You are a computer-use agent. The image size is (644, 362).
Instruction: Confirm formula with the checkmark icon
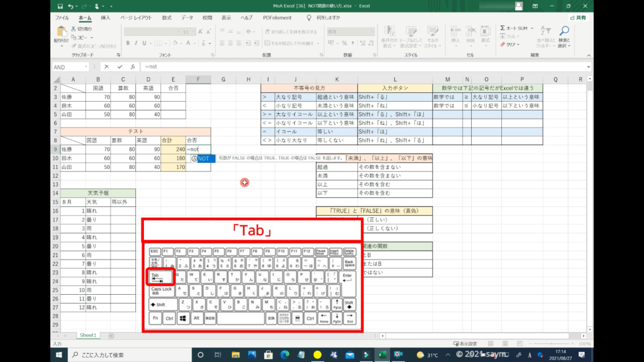pos(119,67)
